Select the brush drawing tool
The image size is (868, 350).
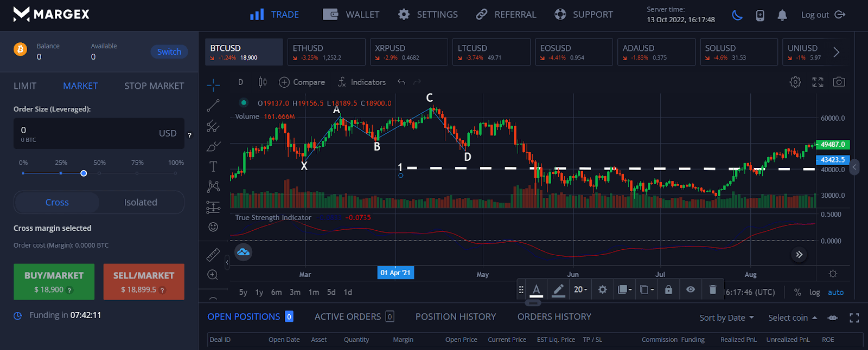pyautogui.click(x=213, y=146)
